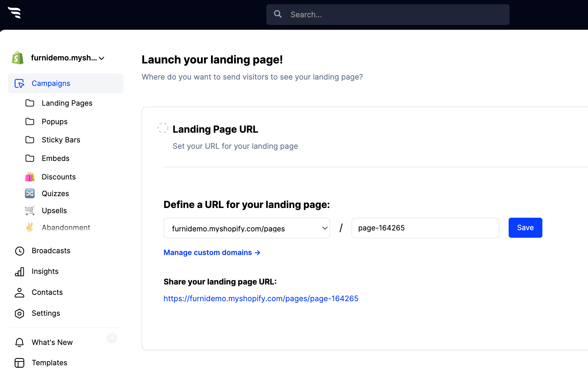Screen dimensions: 588x368
Task: Open Discounts in sidebar
Action: click(x=59, y=177)
